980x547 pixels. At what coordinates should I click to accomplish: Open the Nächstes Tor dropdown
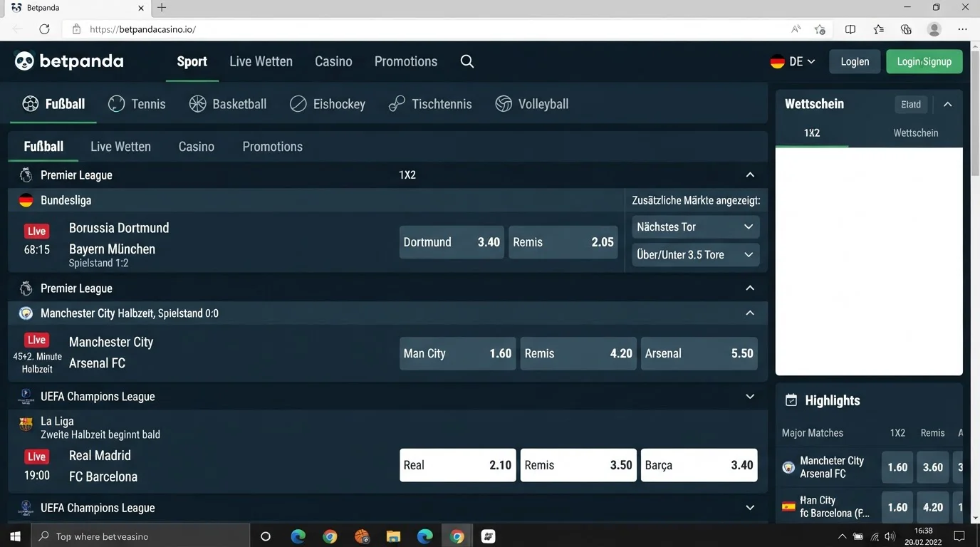(696, 227)
